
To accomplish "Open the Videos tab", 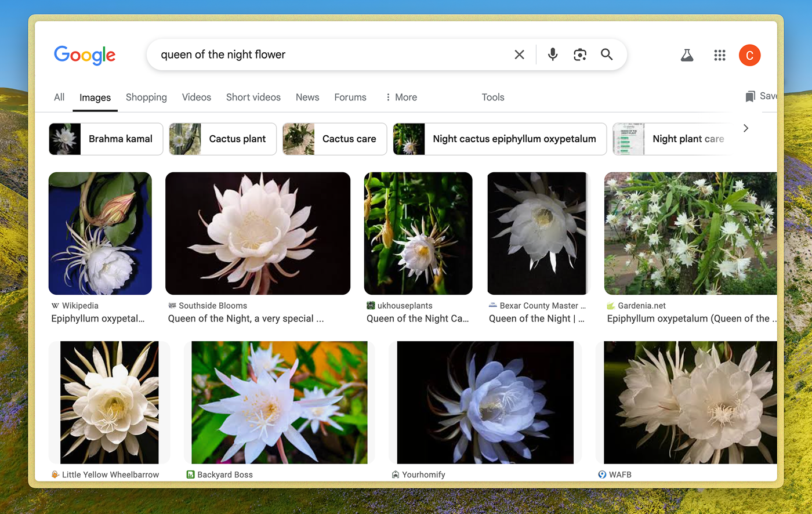I will pos(197,97).
